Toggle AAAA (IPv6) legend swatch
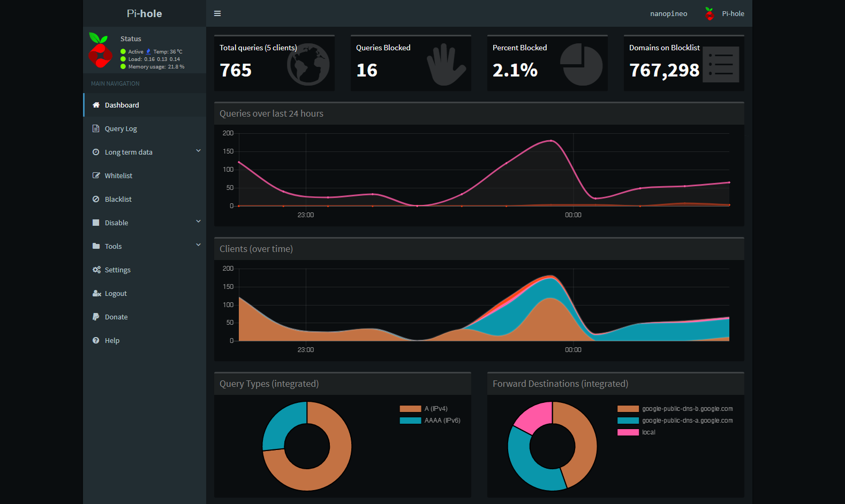This screenshot has width=845, height=504. [410, 421]
